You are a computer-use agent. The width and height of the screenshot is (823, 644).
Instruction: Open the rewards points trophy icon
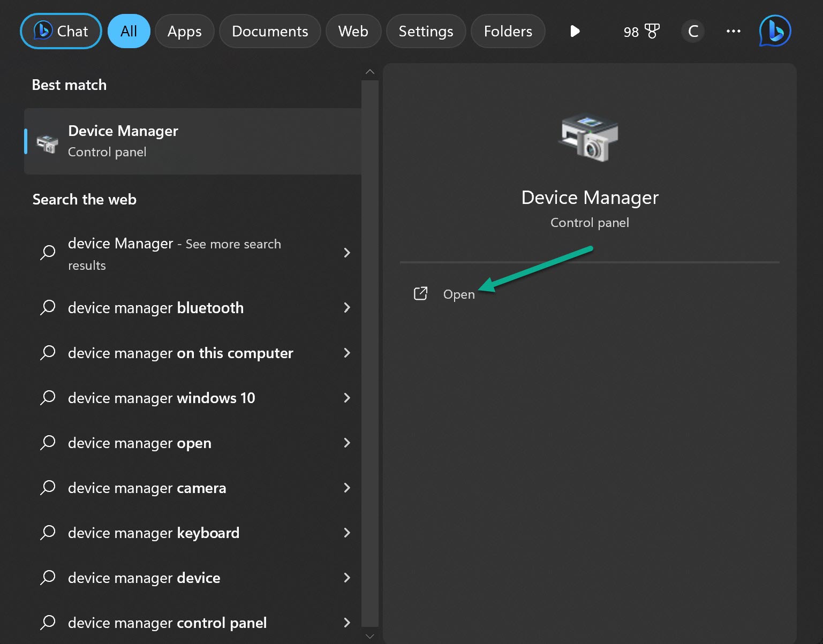click(652, 32)
